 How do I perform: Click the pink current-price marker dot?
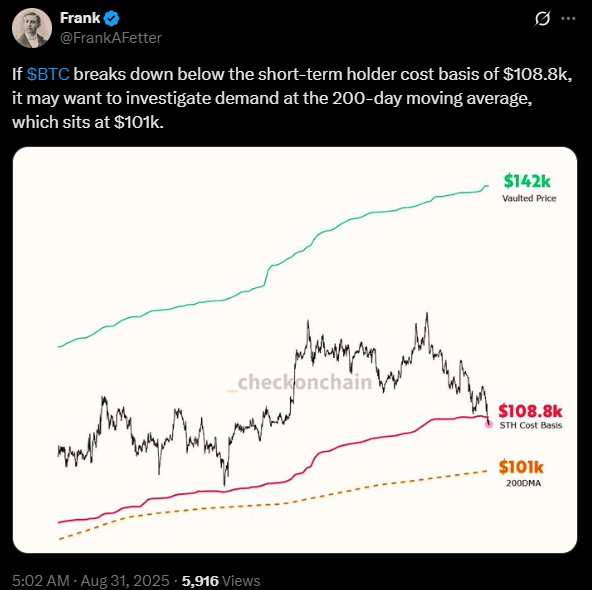click(489, 424)
